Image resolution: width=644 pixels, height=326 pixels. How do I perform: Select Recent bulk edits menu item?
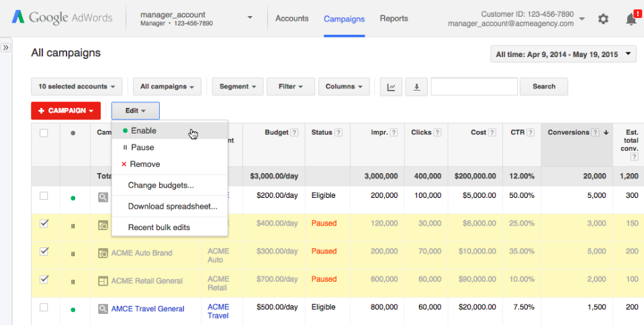170,227
